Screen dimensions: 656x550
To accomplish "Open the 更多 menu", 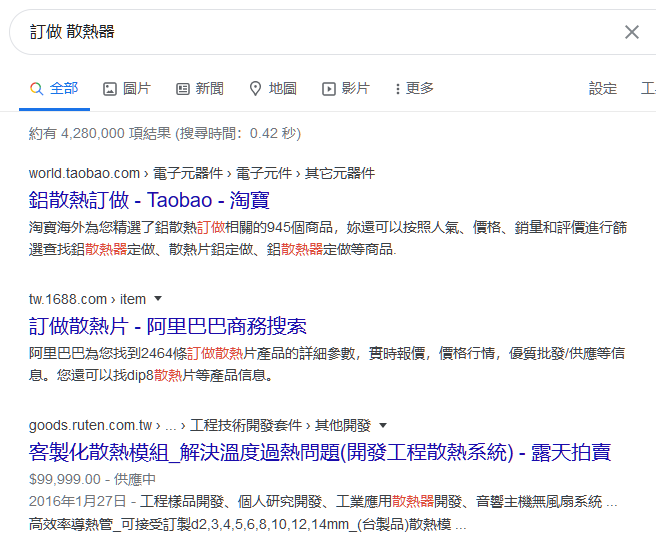I will (415, 89).
